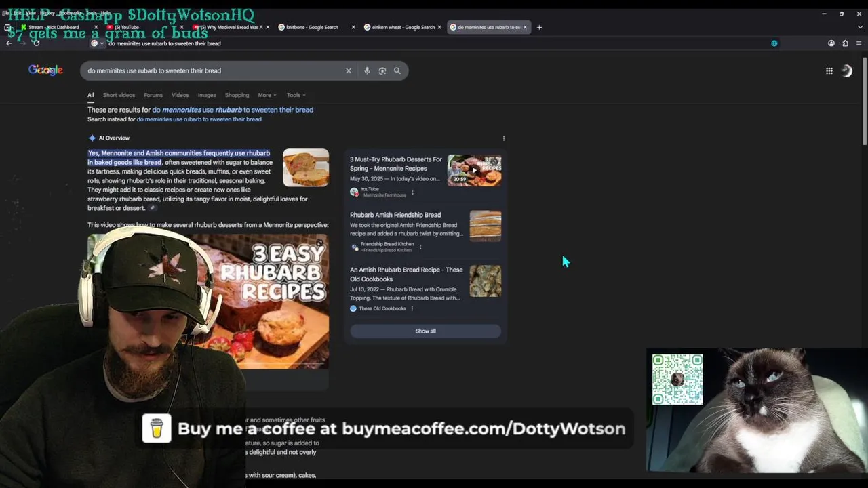Click the rhubarb bread thumbnail in AI Overview
The width and height of the screenshot is (868, 488).
[306, 168]
